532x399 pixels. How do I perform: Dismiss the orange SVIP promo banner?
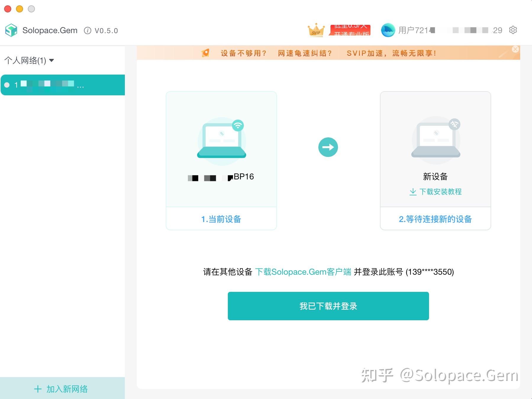[x=515, y=49]
